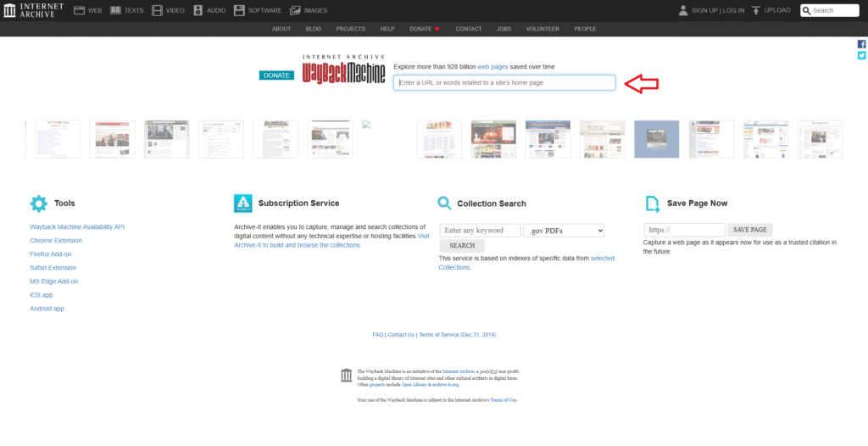Image resolution: width=868 pixels, height=446 pixels.
Task: Open the Texts book icon
Action: (x=115, y=10)
